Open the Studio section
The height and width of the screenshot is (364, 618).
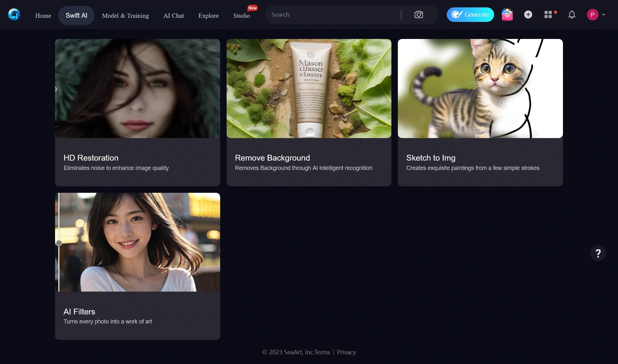[x=241, y=15]
